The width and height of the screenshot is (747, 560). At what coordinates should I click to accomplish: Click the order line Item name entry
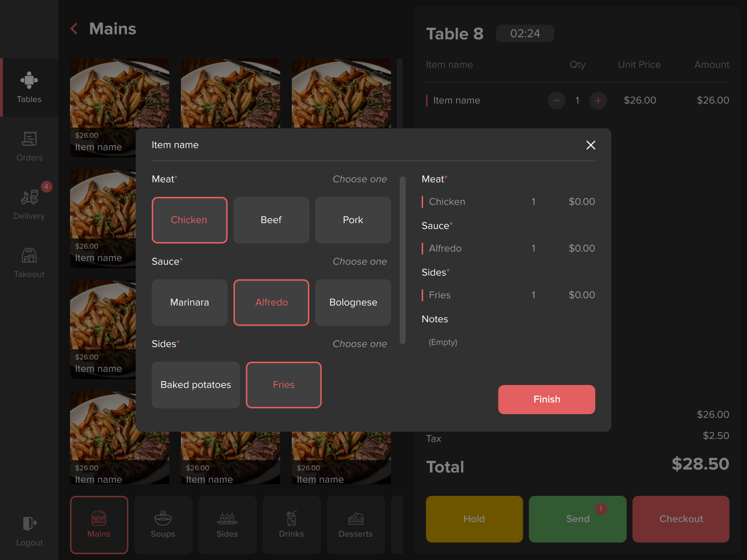(x=457, y=100)
